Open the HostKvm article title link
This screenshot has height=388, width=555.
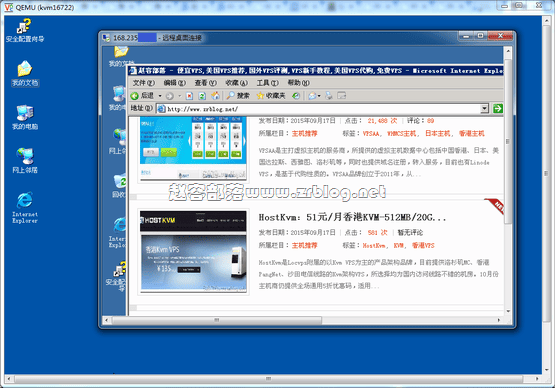352,217
